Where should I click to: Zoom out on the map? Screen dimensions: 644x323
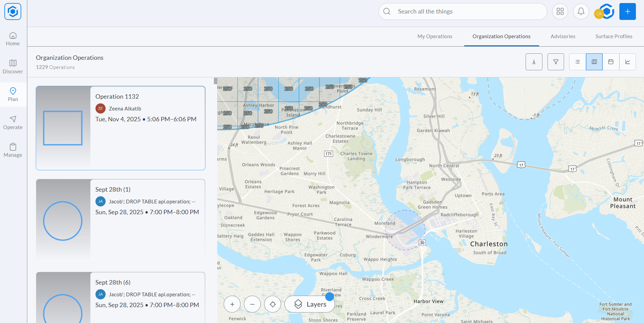tap(252, 304)
